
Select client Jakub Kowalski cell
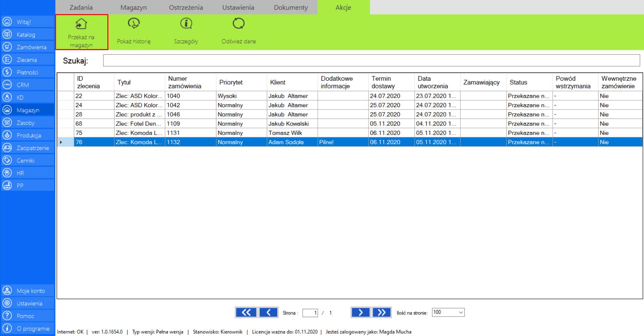(x=292, y=124)
